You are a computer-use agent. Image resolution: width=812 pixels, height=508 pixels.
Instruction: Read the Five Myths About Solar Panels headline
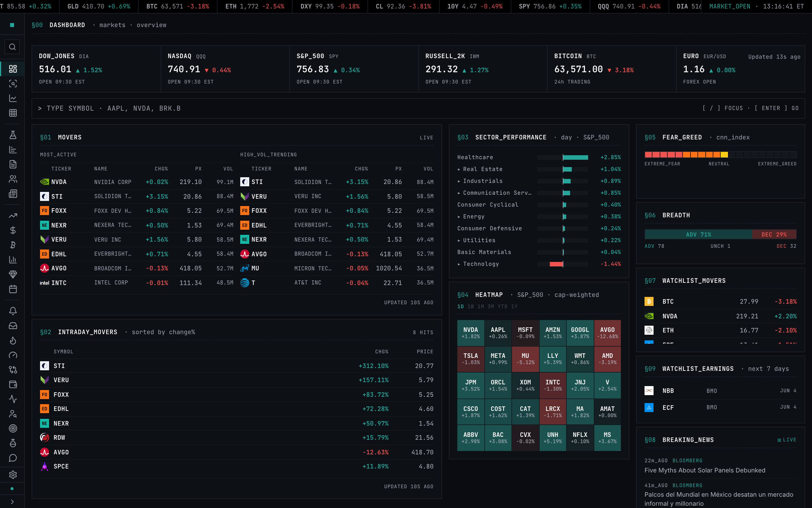click(705, 470)
